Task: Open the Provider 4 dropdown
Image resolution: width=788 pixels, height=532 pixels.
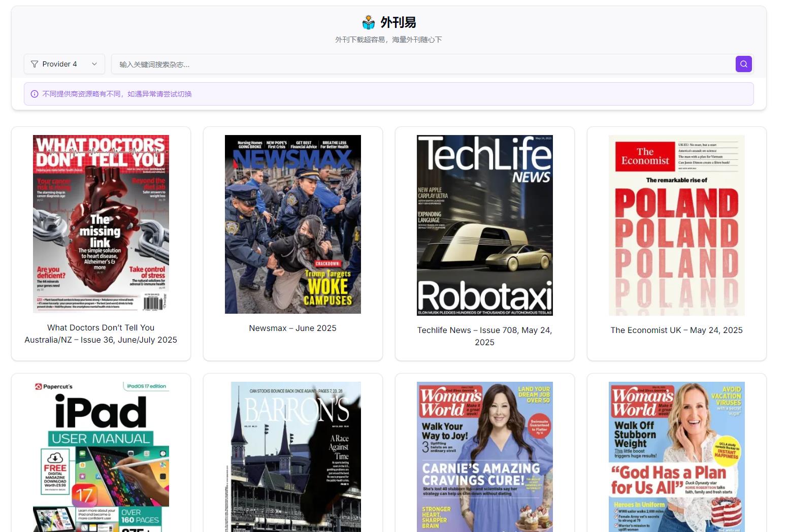Action: [x=64, y=64]
